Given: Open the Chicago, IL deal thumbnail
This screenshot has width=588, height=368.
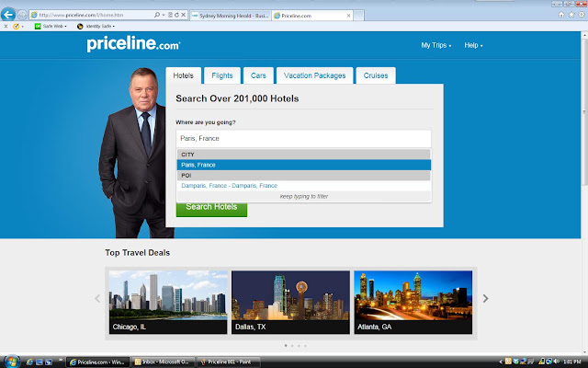Looking at the screenshot, I should point(168,303).
